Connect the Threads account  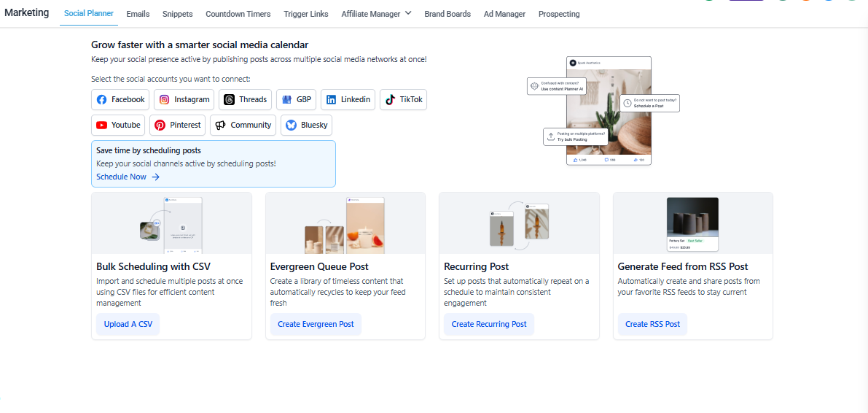pyautogui.click(x=245, y=100)
